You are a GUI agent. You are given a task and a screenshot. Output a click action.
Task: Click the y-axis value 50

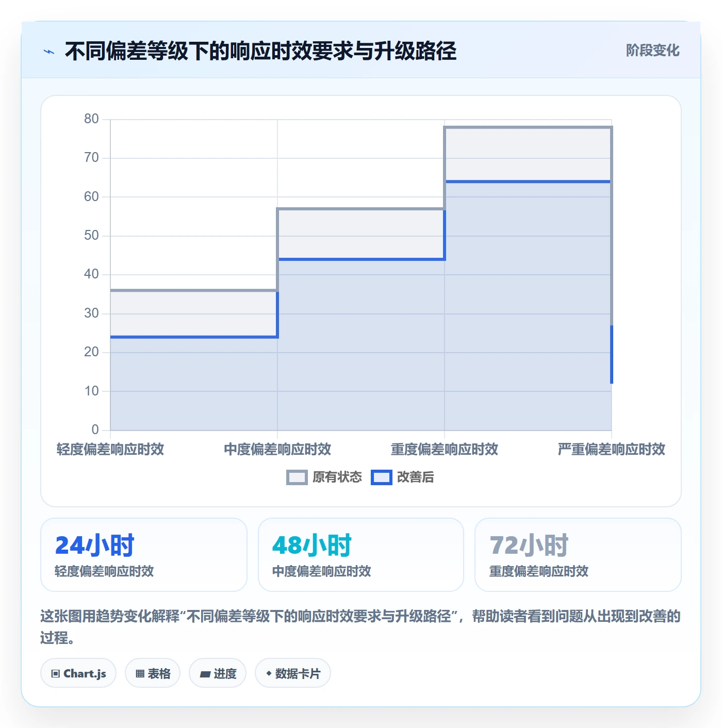pyautogui.click(x=91, y=236)
